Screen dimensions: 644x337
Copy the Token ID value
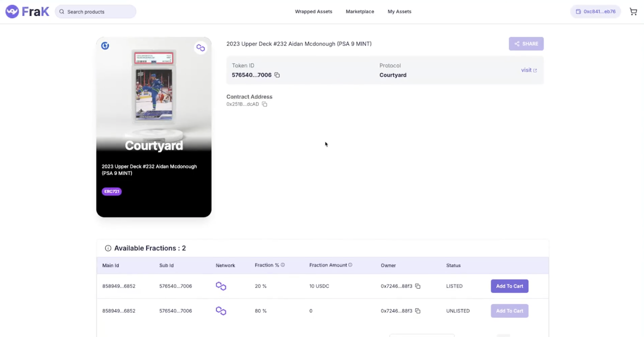click(x=277, y=75)
